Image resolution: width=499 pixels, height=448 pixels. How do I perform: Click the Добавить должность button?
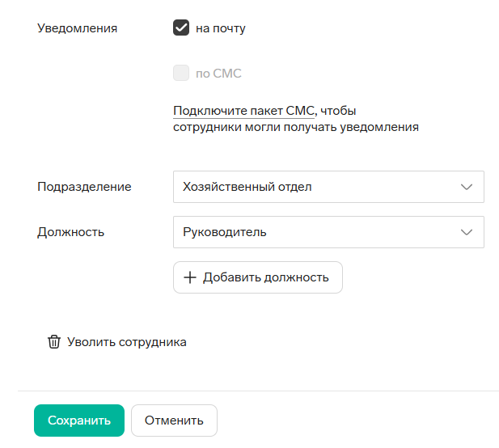coord(258,277)
